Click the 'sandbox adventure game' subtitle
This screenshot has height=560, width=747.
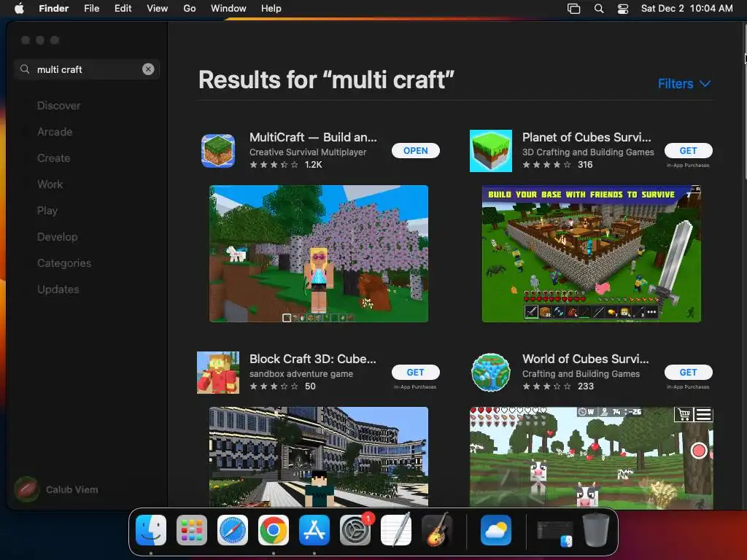click(301, 374)
